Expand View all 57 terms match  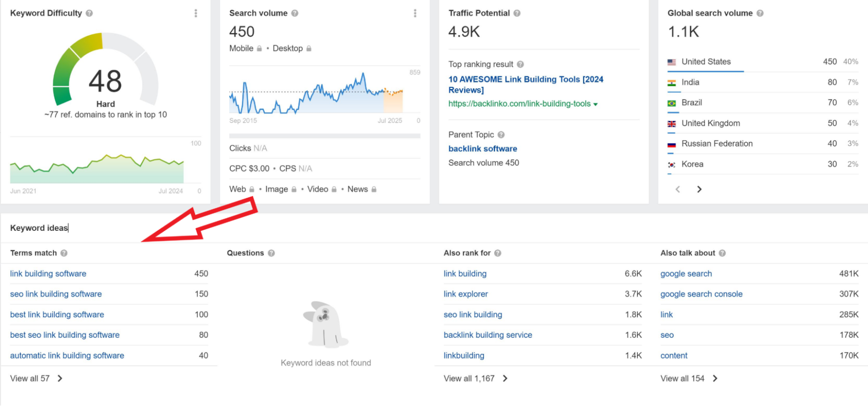[x=36, y=378]
